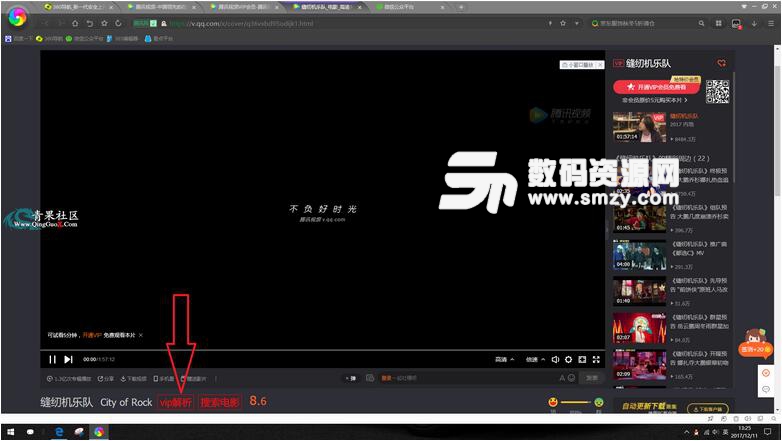Open Edge from the Windows taskbar
The height and width of the screenshot is (441, 782).
coord(59,432)
